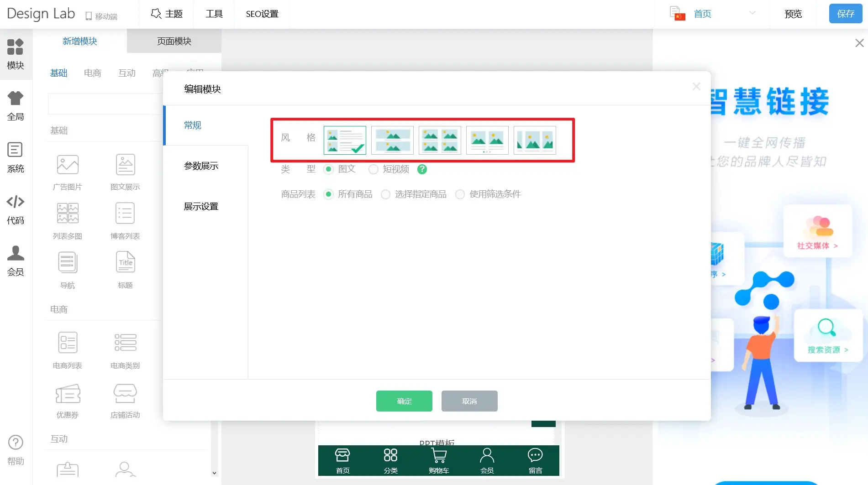
Task: Select the 电商列表 module icon
Action: [68, 343]
